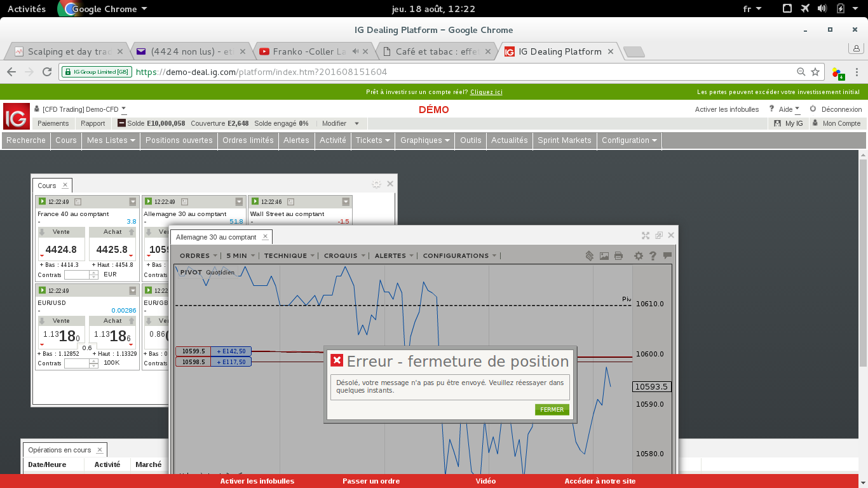Viewport: 868px width, 488px height.
Task: Click Fermer in the error dialog
Action: pyautogui.click(x=552, y=410)
